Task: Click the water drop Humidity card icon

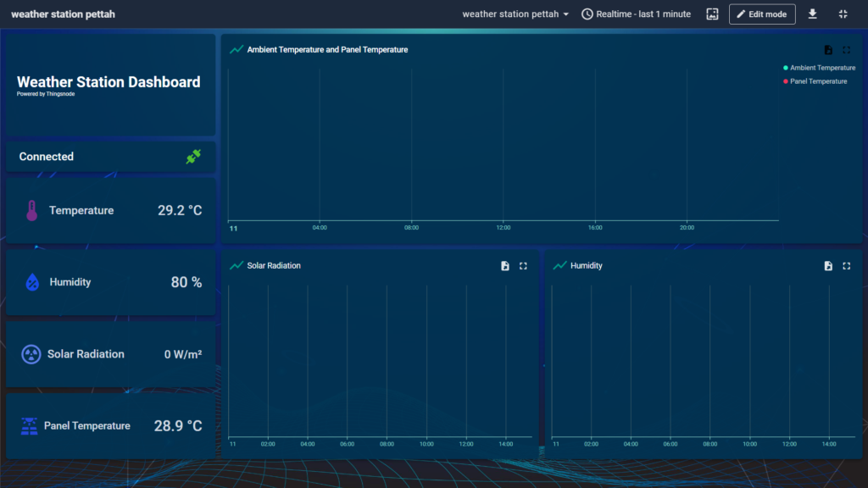Action: tap(32, 282)
